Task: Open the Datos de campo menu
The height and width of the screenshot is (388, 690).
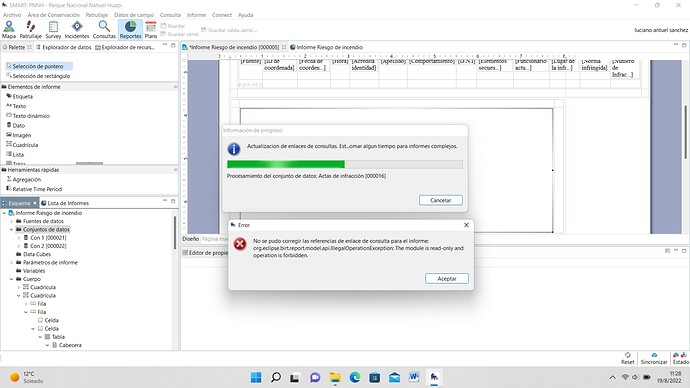Action: [134, 15]
